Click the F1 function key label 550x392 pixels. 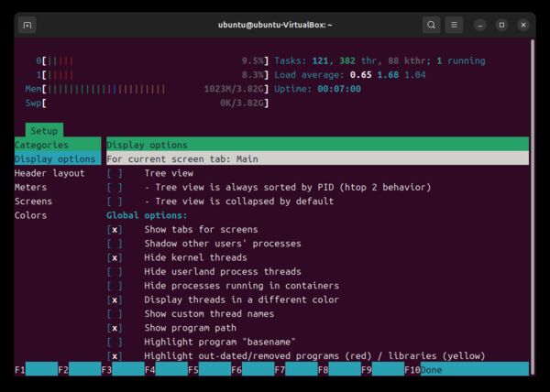pos(19,370)
